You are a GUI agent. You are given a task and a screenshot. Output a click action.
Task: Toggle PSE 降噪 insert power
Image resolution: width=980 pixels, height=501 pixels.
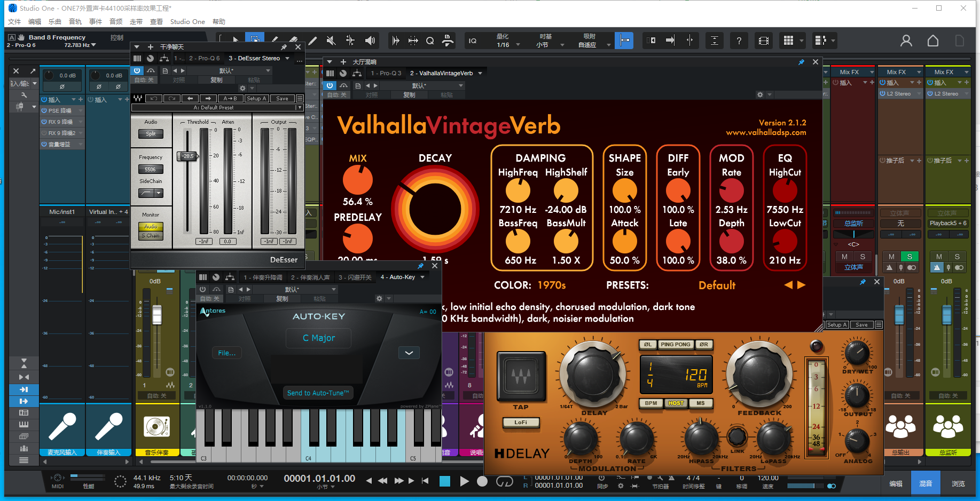pyautogui.click(x=45, y=110)
